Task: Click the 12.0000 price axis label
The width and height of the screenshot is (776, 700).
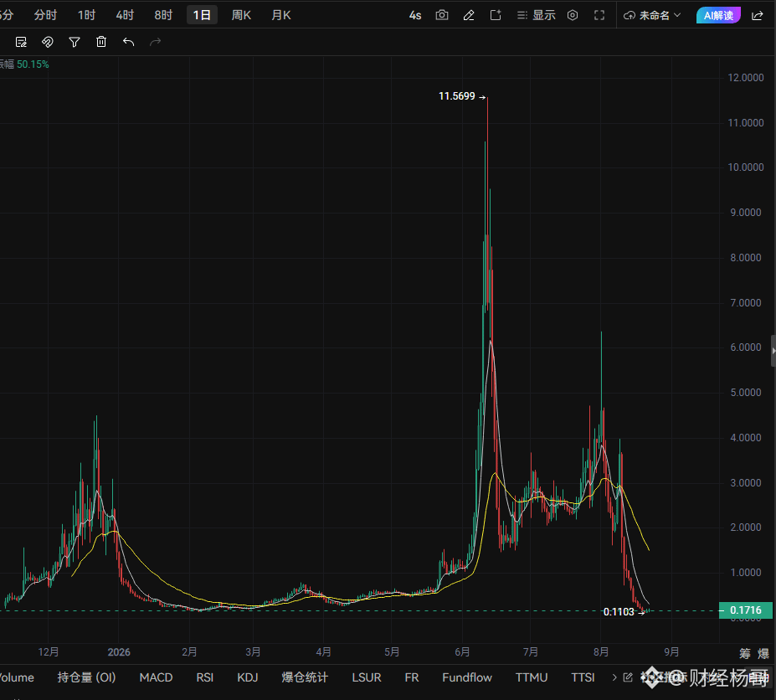Action: [x=746, y=78]
